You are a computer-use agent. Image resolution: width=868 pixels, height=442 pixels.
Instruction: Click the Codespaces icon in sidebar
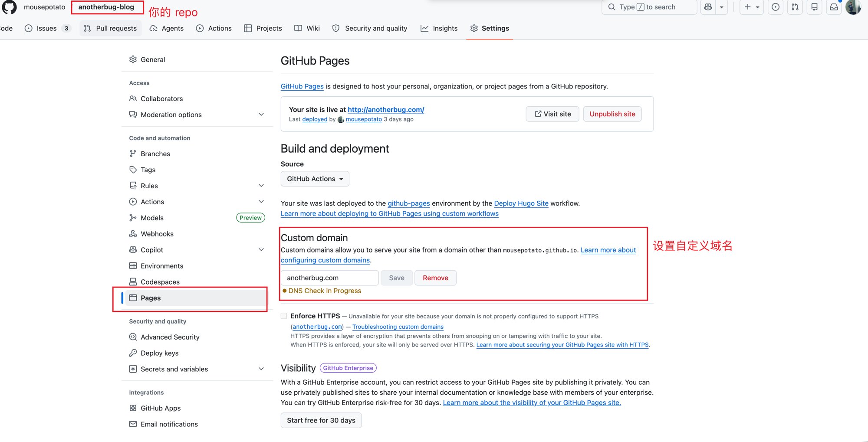coord(133,282)
